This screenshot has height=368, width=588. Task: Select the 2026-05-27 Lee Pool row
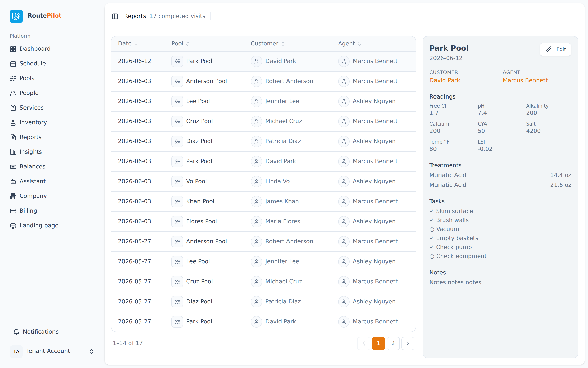pyautogui.click(x=263, y=262)
